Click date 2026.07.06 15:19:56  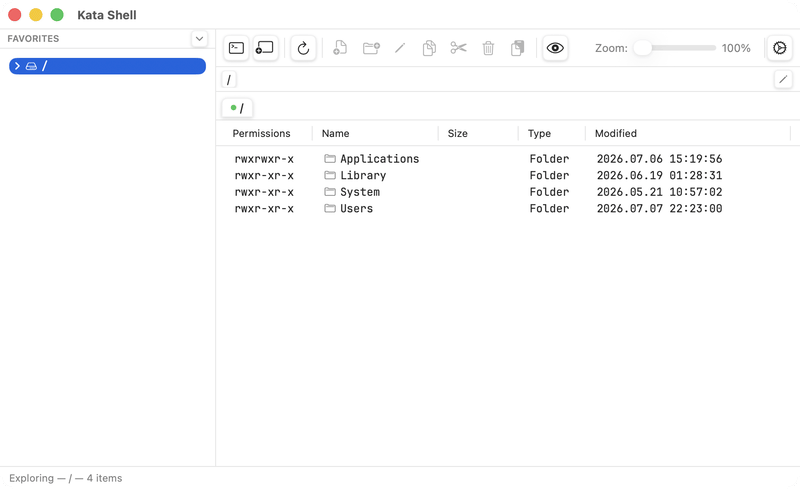[x=659, y=159]
